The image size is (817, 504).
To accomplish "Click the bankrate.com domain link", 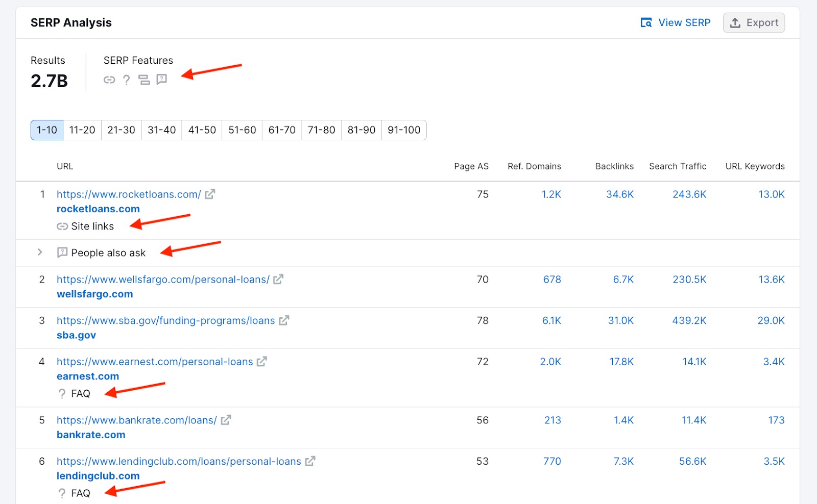I will click(91, 435).
